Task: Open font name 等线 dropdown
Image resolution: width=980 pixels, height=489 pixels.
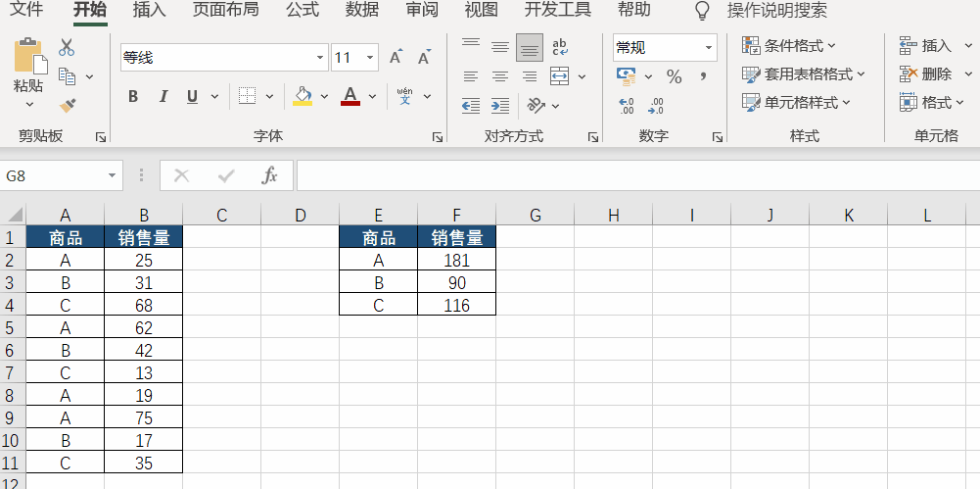Action: click(x=320, y=58)
